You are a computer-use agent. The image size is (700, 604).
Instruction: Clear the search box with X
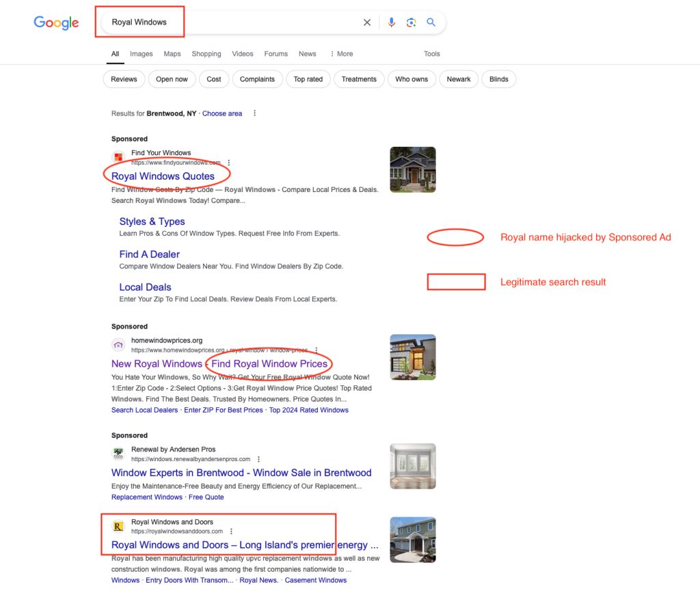367,23
